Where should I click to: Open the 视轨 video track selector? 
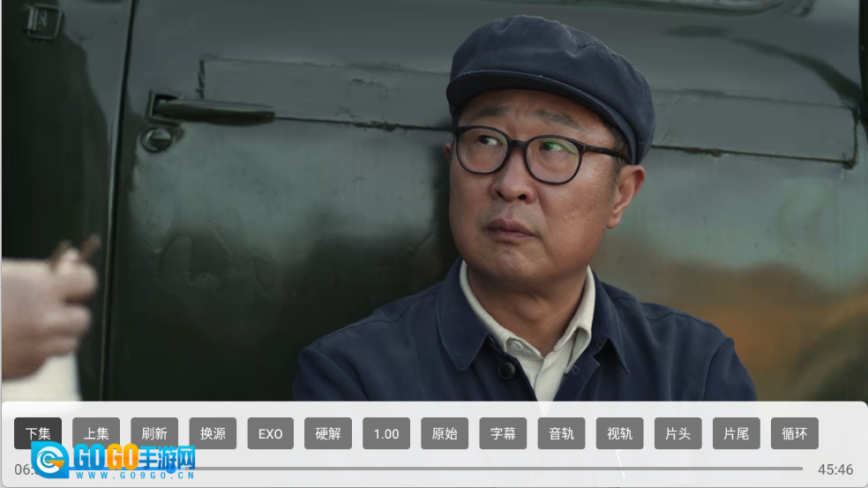(619, 433)
